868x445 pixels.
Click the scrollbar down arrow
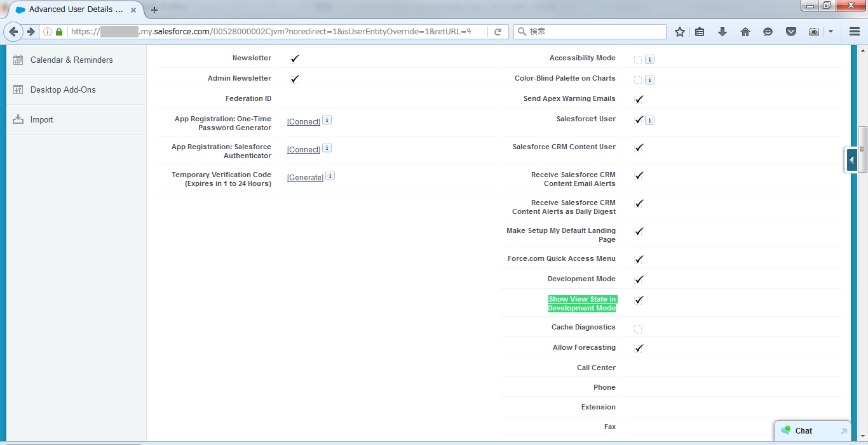pyautogui.click(x=862, y=436)
